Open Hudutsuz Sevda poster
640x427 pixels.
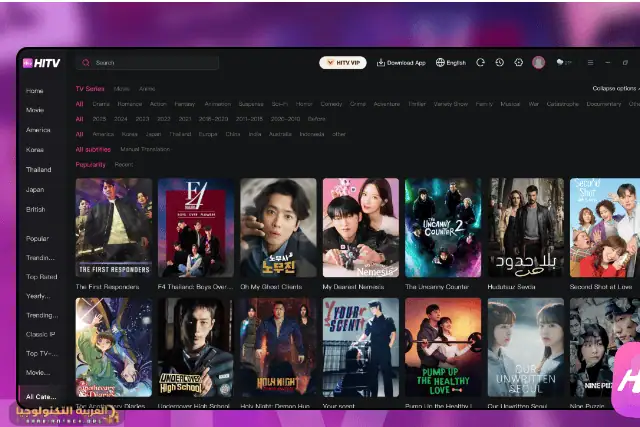[x=526, y=228]
